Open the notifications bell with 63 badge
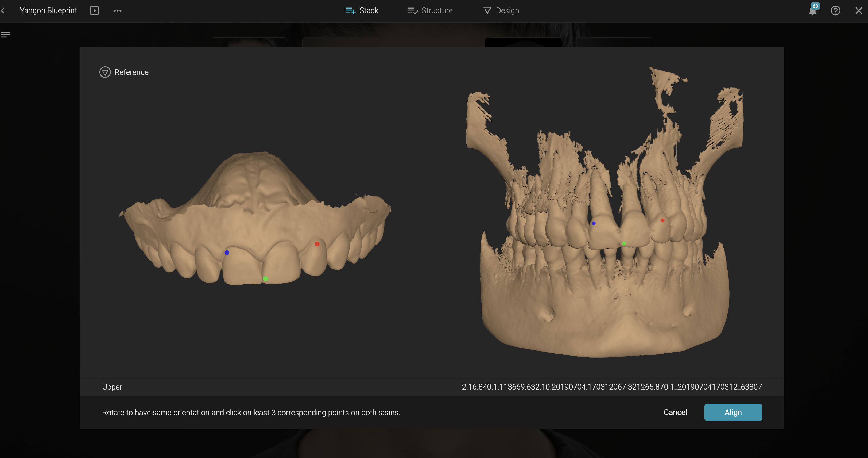 (x=812, y=11)
